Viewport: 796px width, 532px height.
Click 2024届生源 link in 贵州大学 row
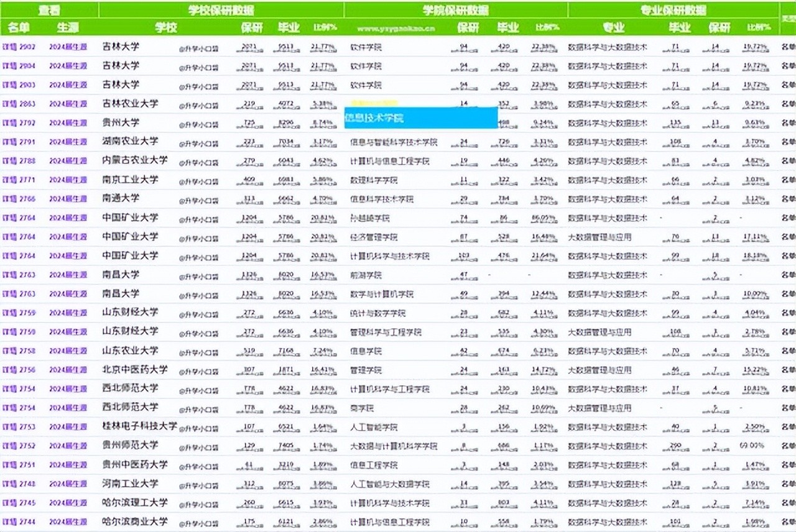(x=68, y=122)
